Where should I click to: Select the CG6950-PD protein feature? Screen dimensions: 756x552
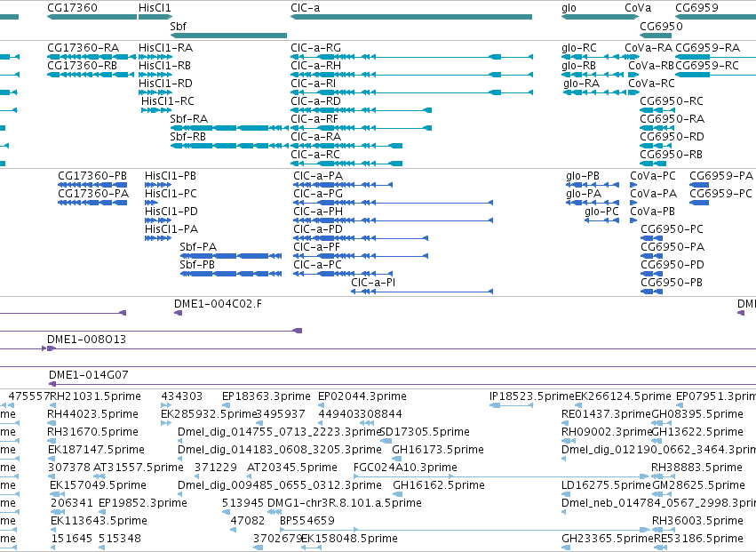click(x=652, y=274)
